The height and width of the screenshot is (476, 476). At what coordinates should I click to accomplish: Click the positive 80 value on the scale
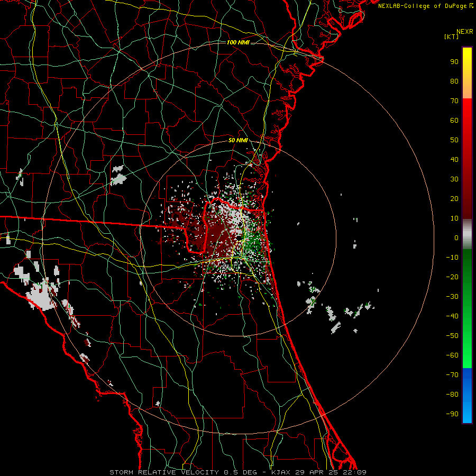click(454, 81)
